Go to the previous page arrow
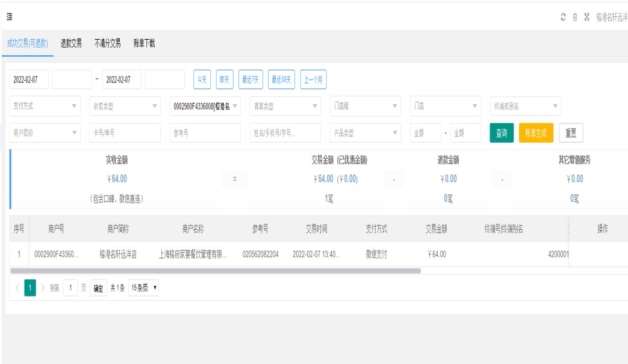This screenshot has width=628, height=364. point(17,288)
